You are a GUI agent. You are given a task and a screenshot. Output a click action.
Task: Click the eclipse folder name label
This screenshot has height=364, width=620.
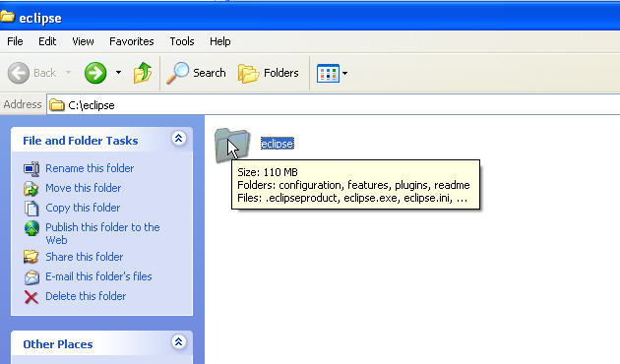tap(278, 144)
